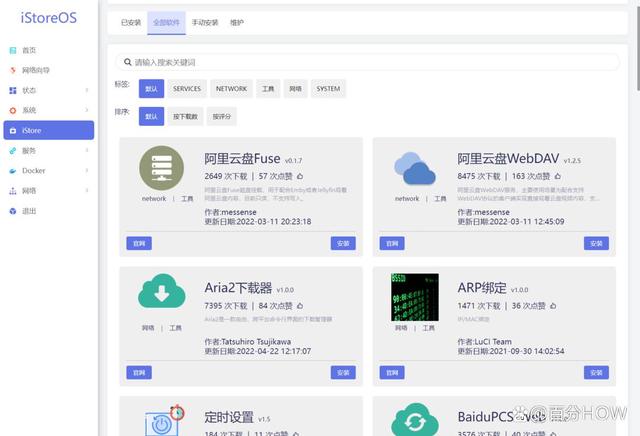
Task: Click the 网络向导 wizard icon in sidebar
Action: [13, 70]
